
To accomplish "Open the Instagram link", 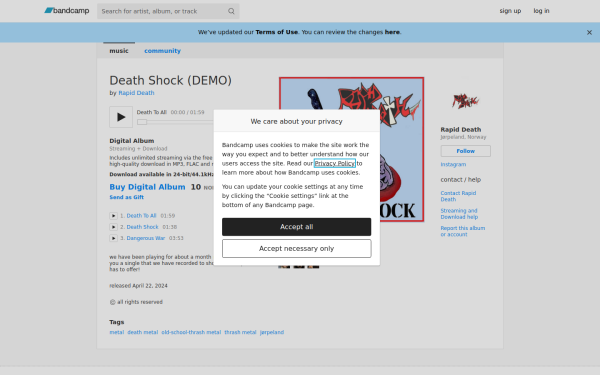I will point(453,165).
